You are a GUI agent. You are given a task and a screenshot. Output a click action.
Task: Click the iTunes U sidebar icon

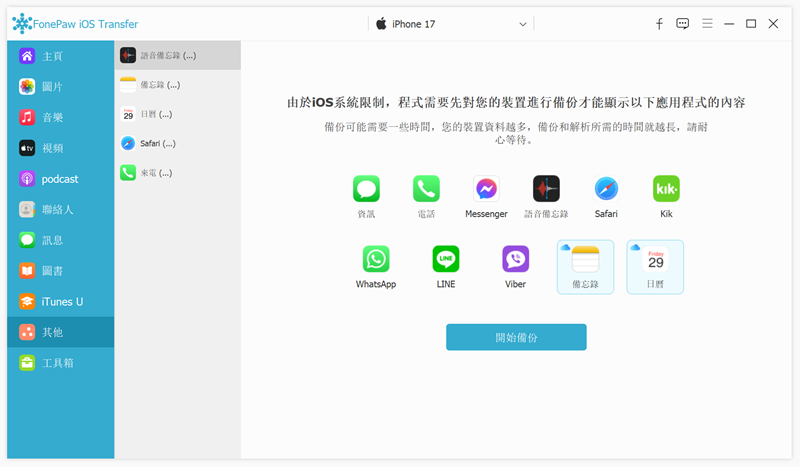click(27, 301)
